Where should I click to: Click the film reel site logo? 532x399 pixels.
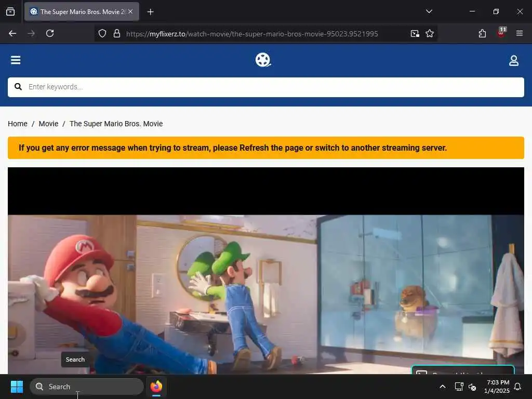[x=263, y=60]
